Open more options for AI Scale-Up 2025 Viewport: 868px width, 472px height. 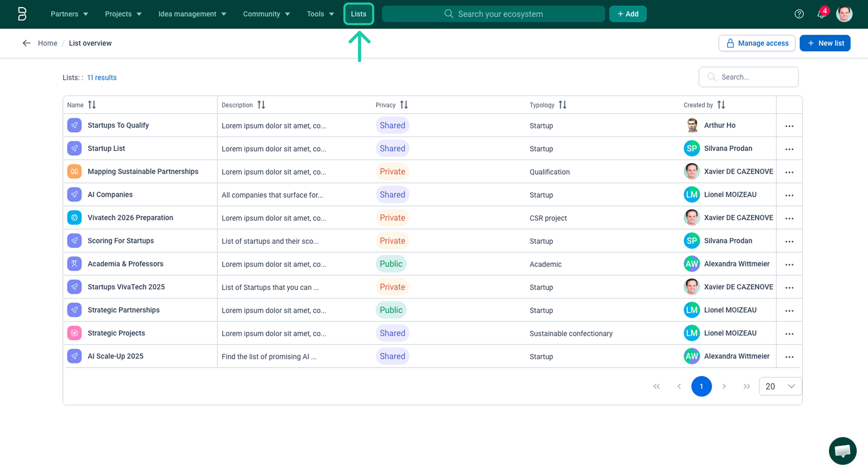coord(789,357)
